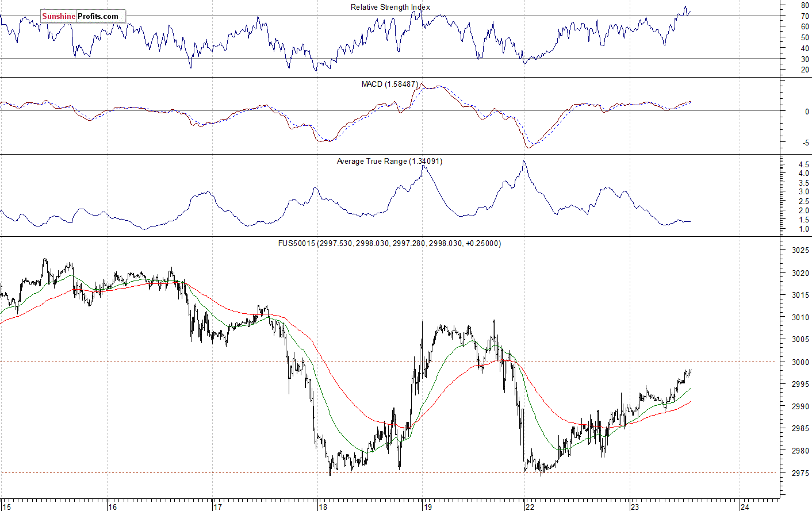Click the MACD 0 axis value

click(807, 112)
